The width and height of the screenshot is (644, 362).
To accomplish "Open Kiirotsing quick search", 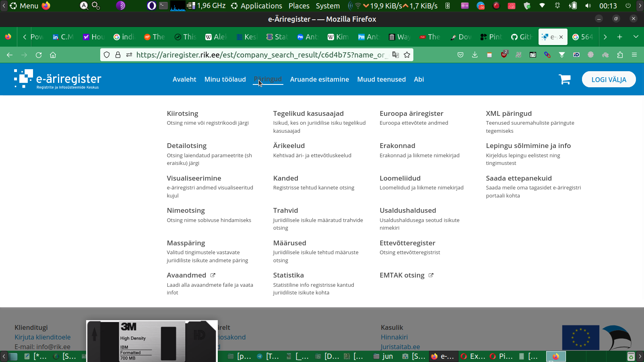I will [x=183, y=113].
